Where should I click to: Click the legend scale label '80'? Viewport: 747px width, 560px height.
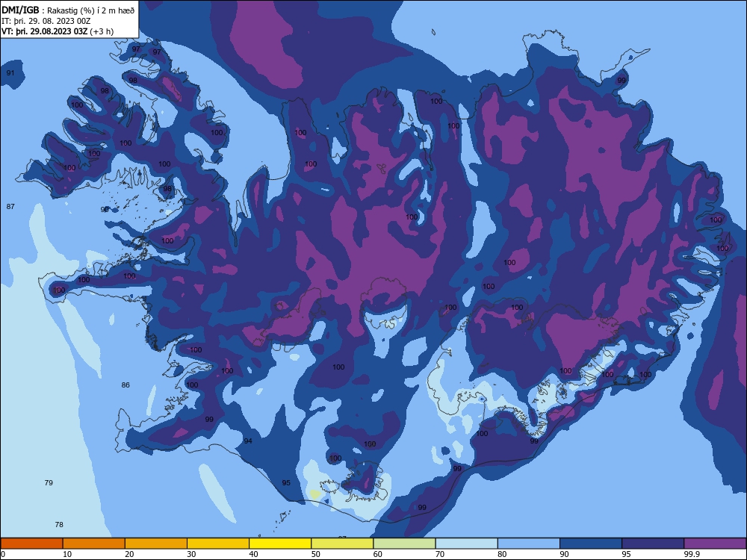(x=502, y=554)
